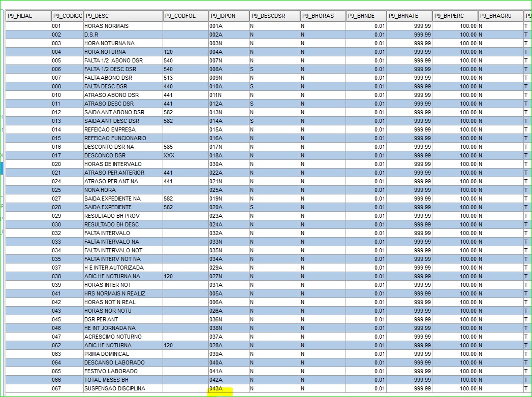Select FALTA INTERVALO NOT cell
Viewport: 532px width, 397px height.
pos(123,251)
